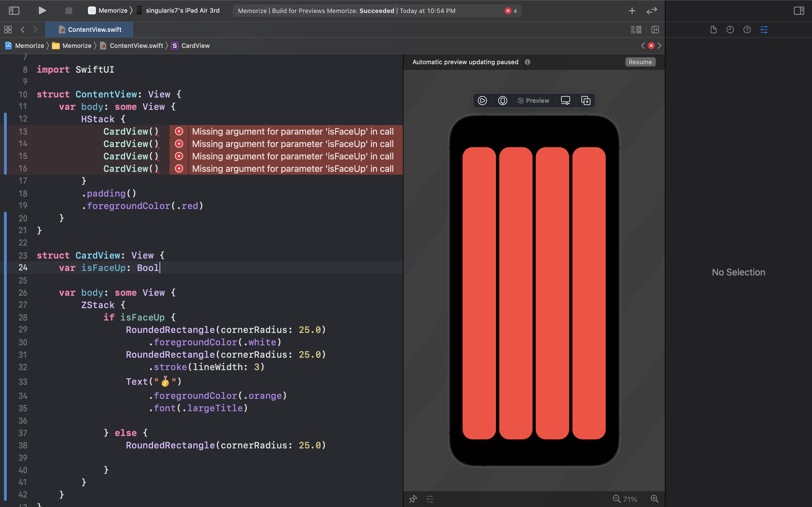
Task: Pin the preview canvas
Action: pos(413,499)
